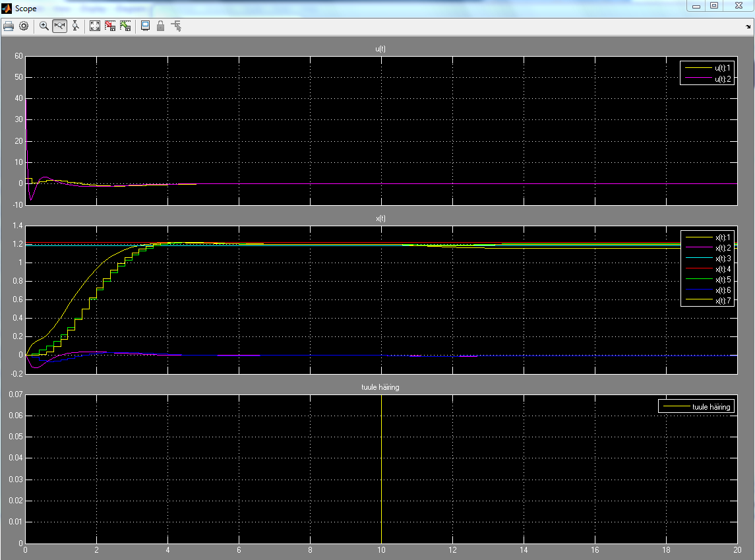The image size is (755, 560).
Task: Select legend entry u(t):2
Action: coord(708,79)
